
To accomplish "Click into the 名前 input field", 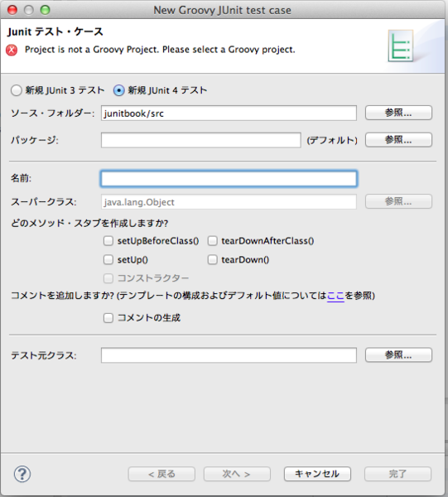I will pyautogui.click(x=229, y=179).
